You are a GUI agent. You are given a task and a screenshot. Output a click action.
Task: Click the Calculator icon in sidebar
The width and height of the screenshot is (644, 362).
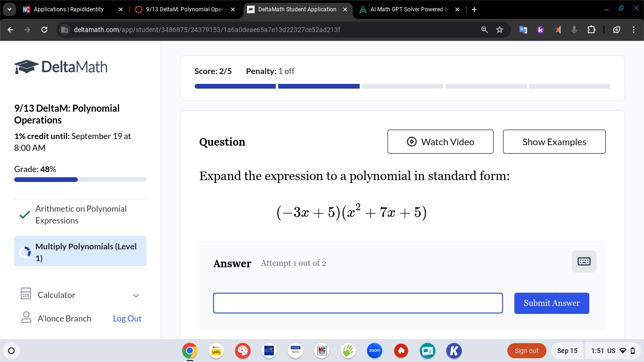[x=26, y=294]
